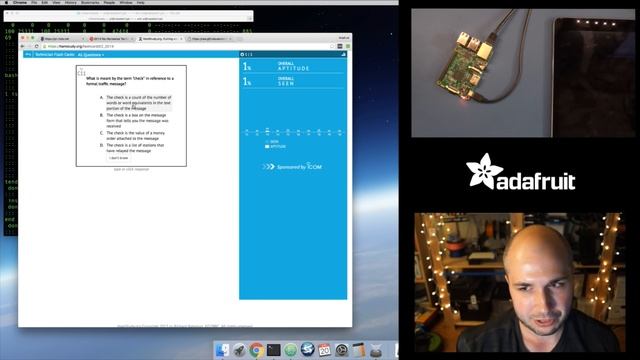The height and width of the screenshot is (360, 640).
Task: Click the Technician Flash Cards title
Action: point(55,54)
